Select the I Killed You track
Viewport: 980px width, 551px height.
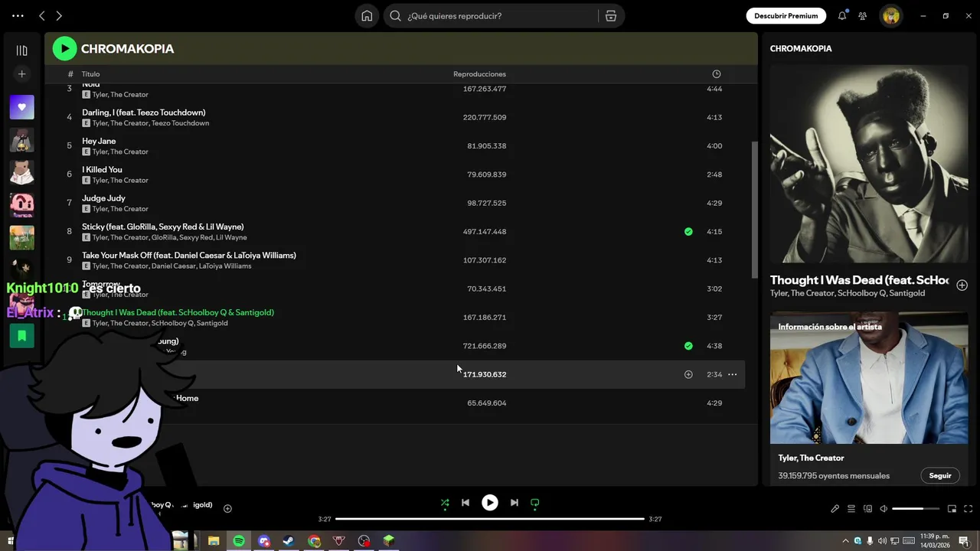pyautogui.click(x=102, y=170)
